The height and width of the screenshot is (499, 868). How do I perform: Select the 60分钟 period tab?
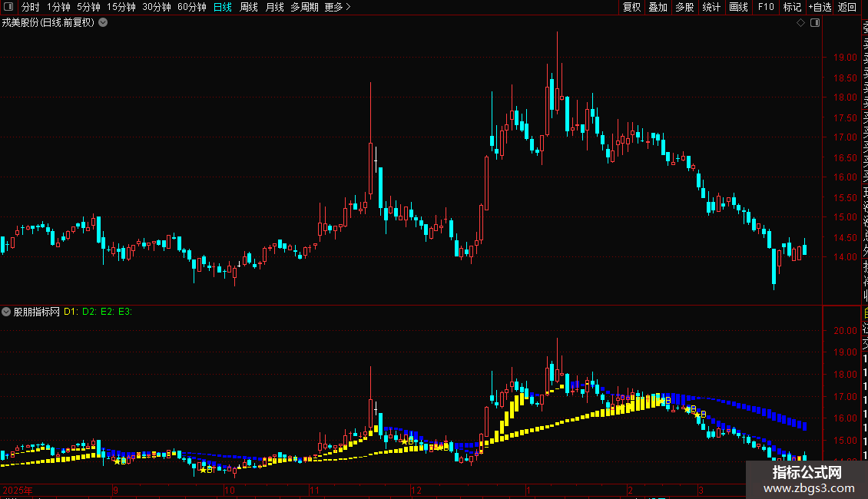pyautogui.click(x=192, y=7)
